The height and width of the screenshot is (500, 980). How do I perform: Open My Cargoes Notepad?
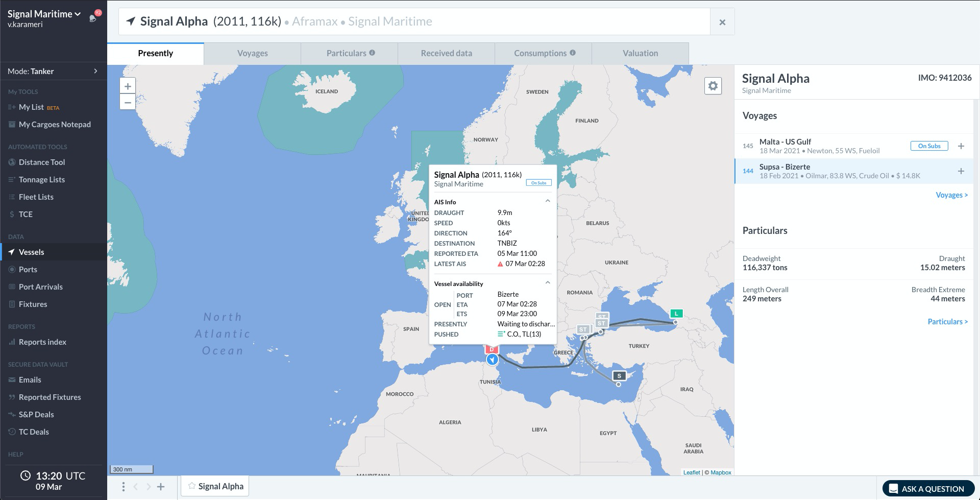(x=55, y=125)
